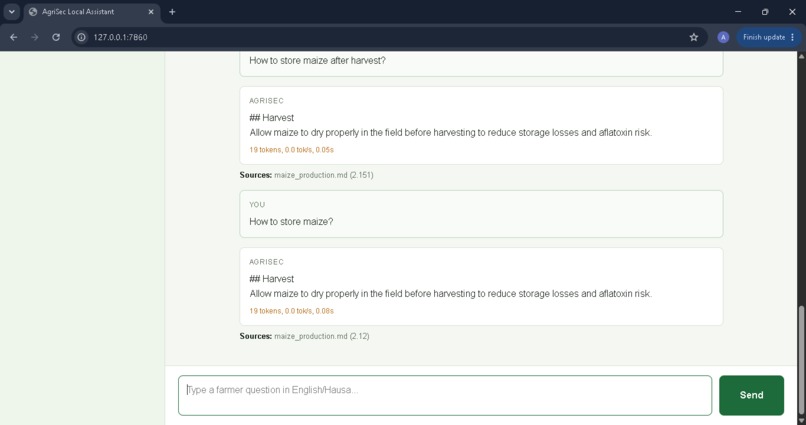This screenshot has width=806, height=425.
Task: Bookmark this page with star icon
Action: click(693, 37)
